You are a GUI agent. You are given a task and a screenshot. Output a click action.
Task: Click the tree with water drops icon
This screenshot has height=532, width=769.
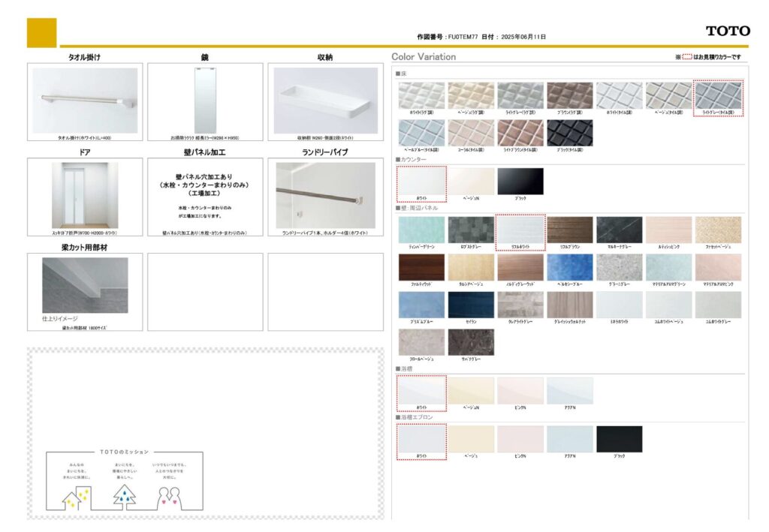[125, 495]
